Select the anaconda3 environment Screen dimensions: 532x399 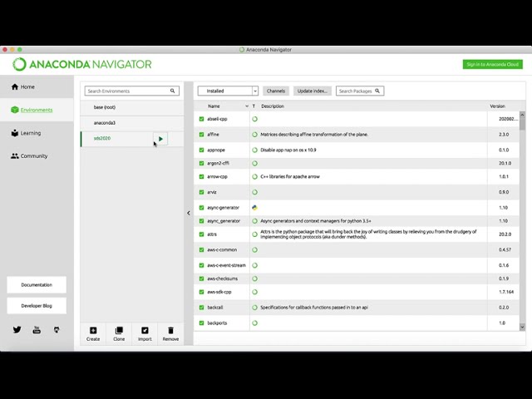[x=132, y=123]
